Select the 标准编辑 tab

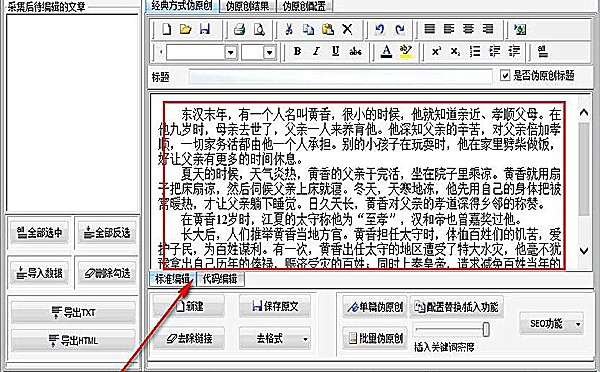[x=172, y=279]
